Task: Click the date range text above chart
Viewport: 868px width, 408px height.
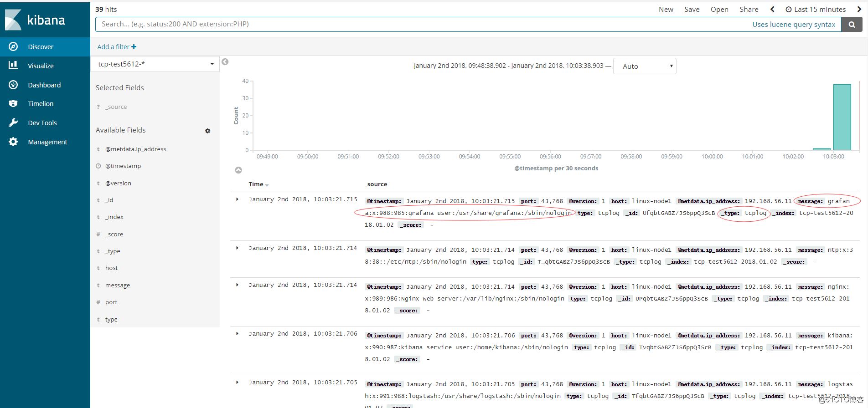Action: point(508,66)
